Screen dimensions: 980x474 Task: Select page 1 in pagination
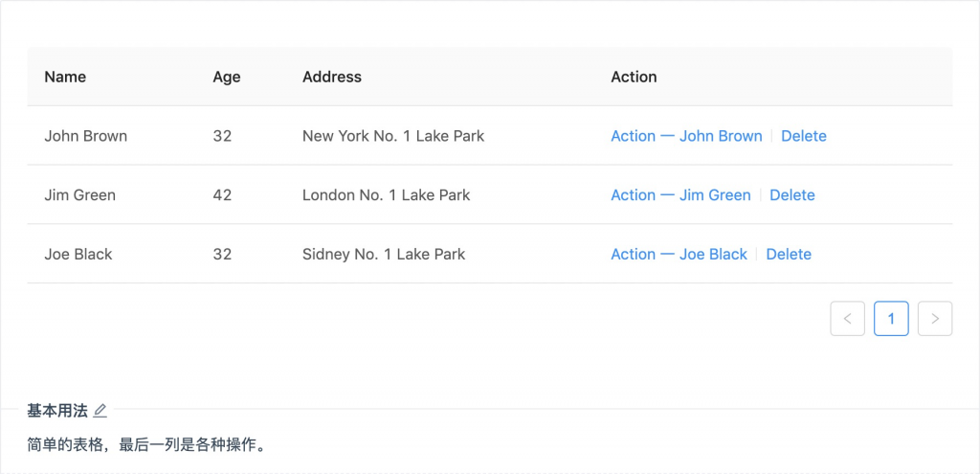(891, 319)
